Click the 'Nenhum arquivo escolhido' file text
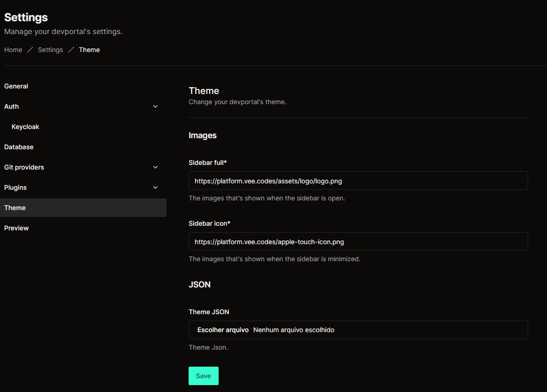 pyautogui.click(x=294, y=330)
